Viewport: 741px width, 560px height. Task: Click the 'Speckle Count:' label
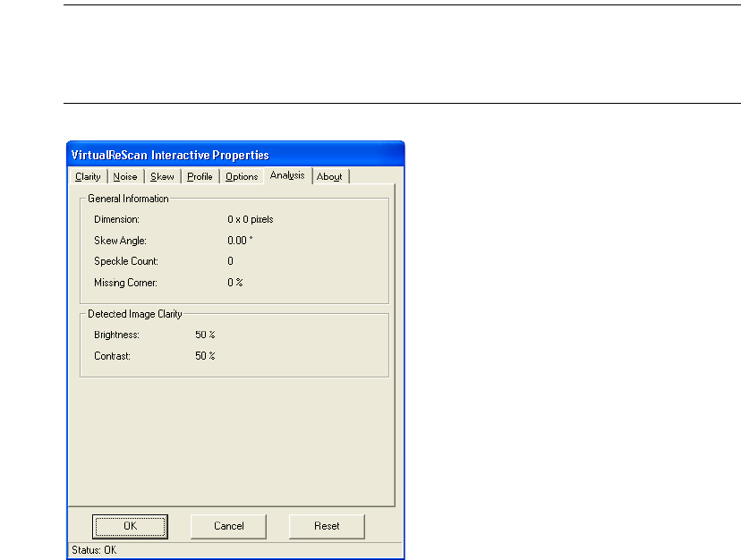(x=126, y=261)
